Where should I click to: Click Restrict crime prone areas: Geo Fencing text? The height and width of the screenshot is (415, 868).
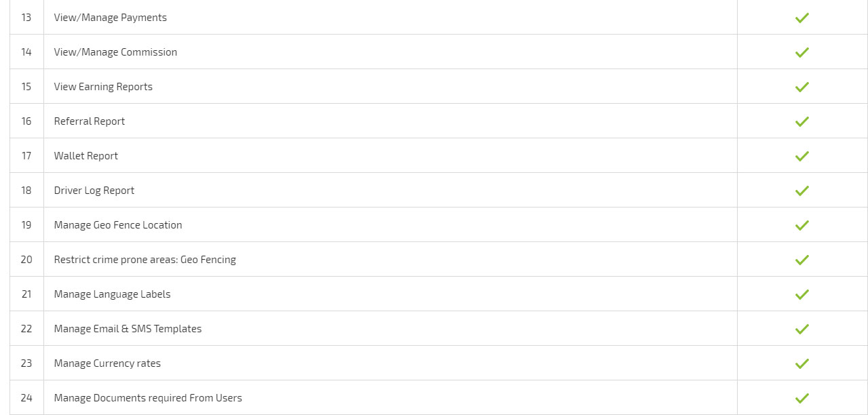coord(145,260)
